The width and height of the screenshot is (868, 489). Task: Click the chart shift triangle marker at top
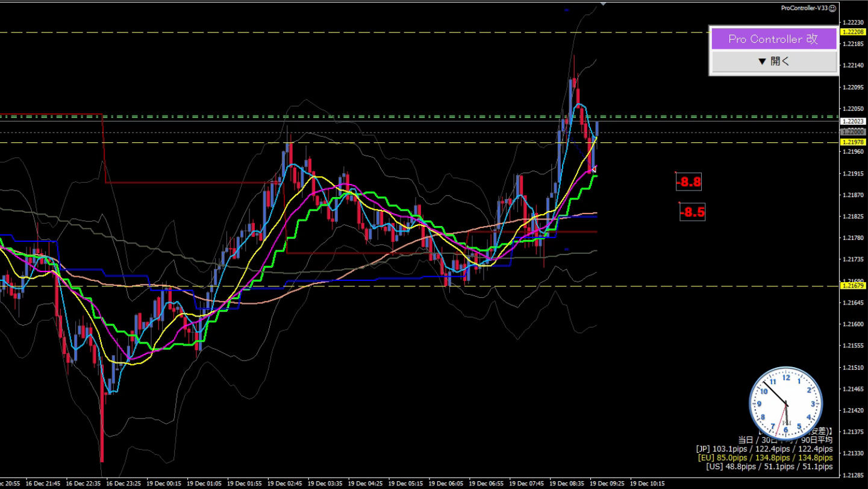603,4
